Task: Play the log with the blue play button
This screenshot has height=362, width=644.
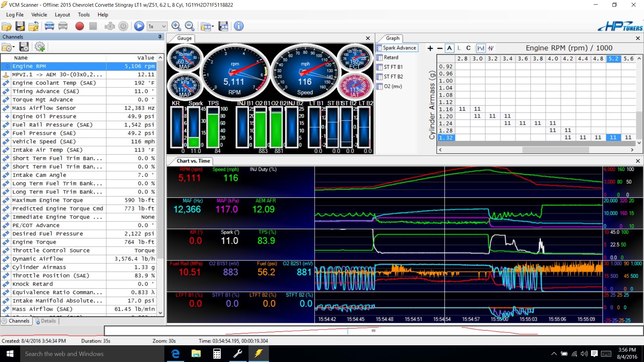Action: (139, 26)
